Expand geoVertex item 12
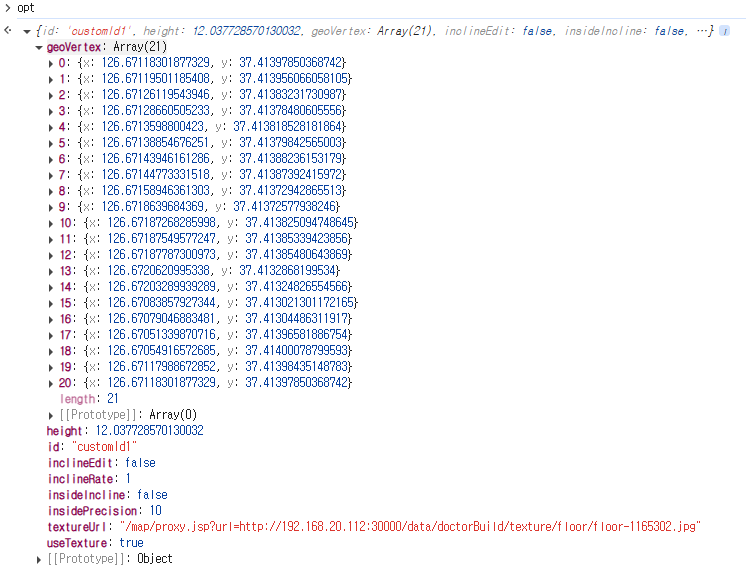746x572 pixels. pyautogui.click(x=51, y=256)
